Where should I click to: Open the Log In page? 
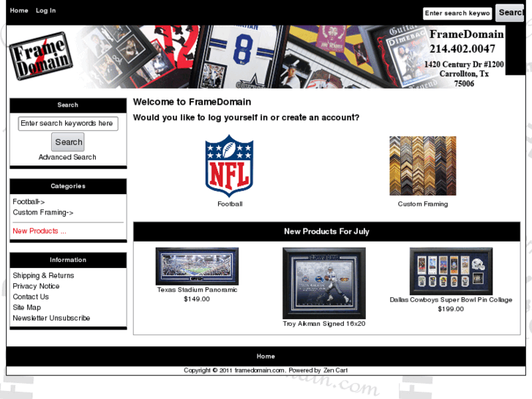tap(46, 10)
